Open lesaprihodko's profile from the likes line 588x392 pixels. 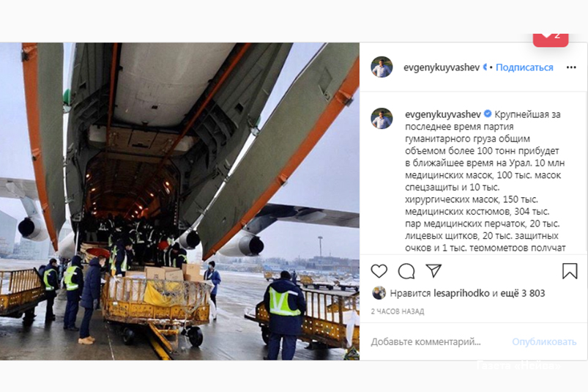(x=461, y=293)
